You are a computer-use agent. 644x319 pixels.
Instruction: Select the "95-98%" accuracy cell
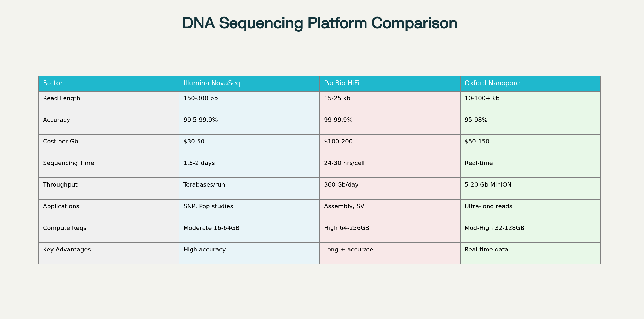[x=476, y=120]
